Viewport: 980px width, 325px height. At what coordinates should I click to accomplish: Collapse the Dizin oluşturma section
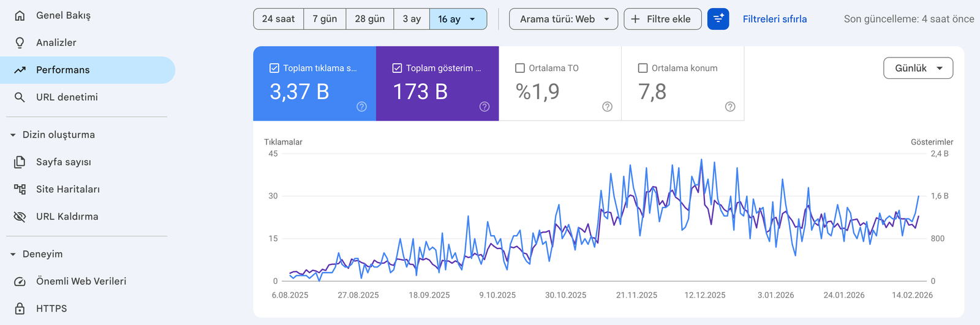(13, 135)
